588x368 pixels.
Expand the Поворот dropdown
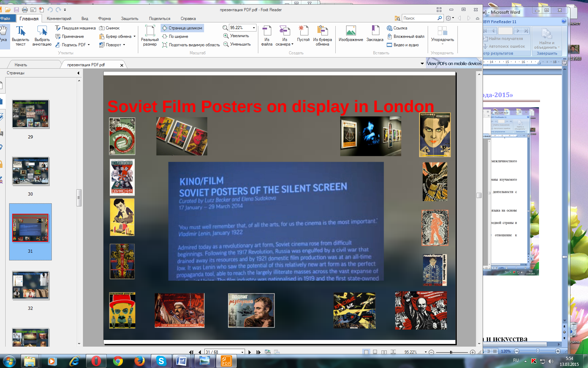click(x=124, y=45)
